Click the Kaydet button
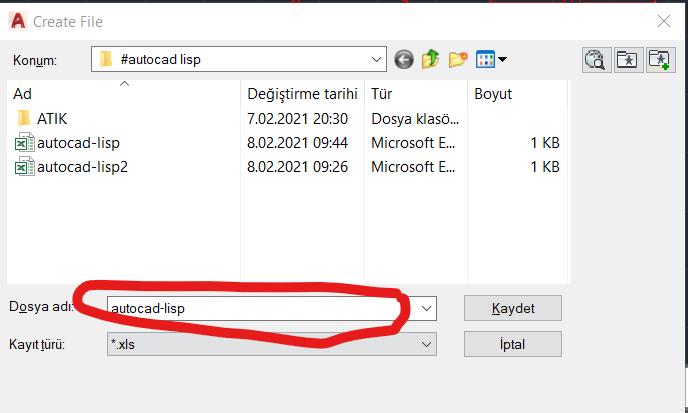The image size is (688, 413). pyautogui.click(x=512, y=308)
